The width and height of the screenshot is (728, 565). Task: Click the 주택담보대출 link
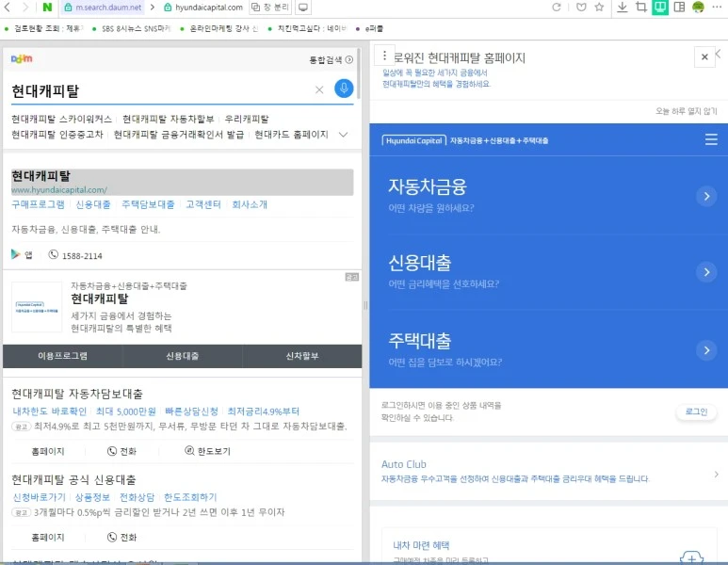coord(148,204)
